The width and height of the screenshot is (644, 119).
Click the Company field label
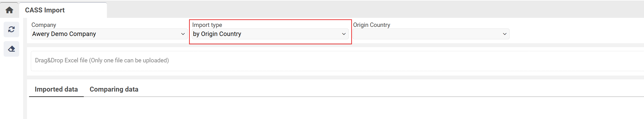coord(44,25)
